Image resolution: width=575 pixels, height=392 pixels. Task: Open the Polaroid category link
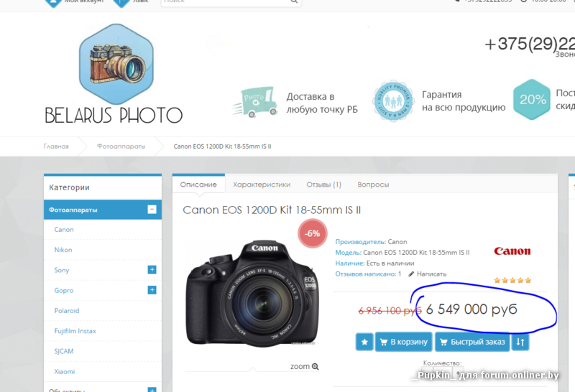click(x=67, y=311)
